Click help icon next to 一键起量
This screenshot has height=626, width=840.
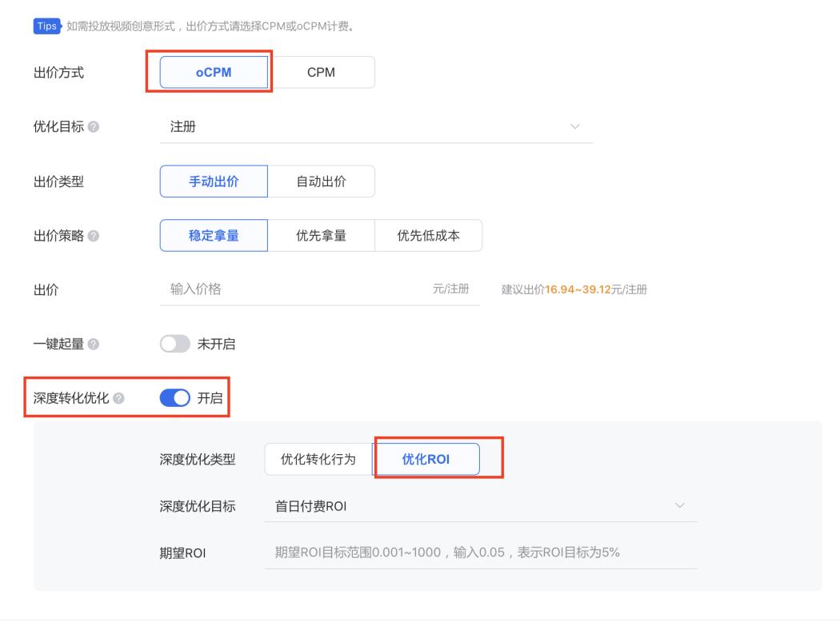pyautogui.click(x=94, y=344)
